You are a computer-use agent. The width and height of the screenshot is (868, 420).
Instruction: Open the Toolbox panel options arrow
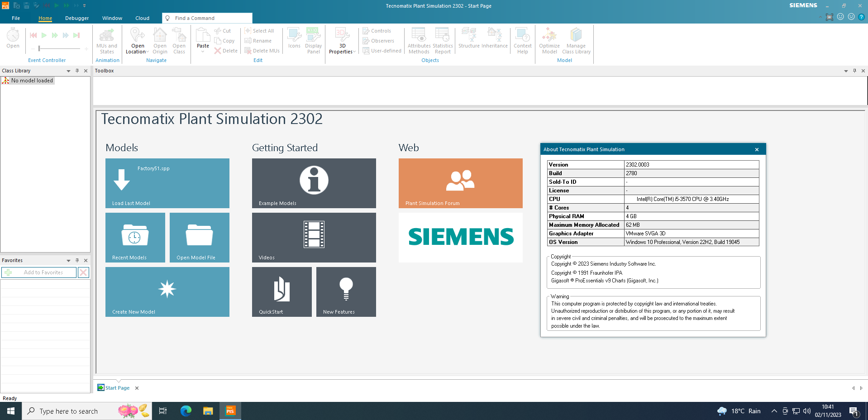846,71
